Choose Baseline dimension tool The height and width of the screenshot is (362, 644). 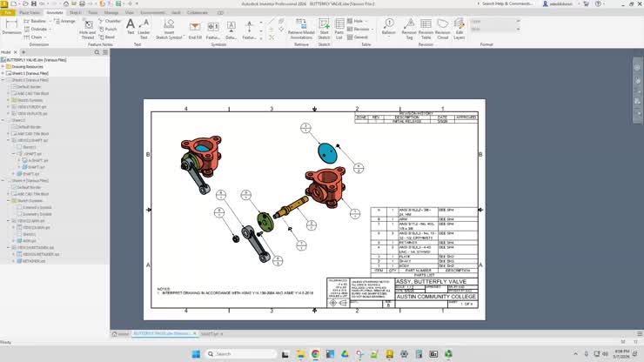click(35, 21)
